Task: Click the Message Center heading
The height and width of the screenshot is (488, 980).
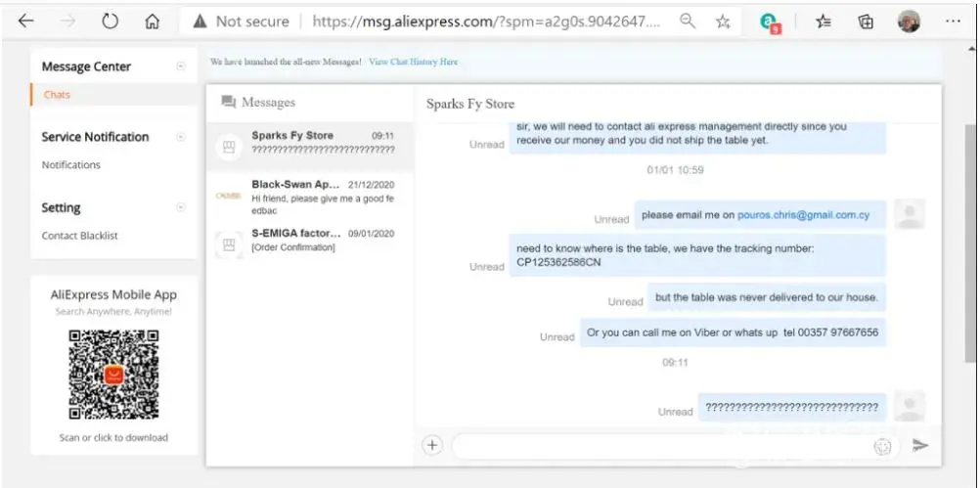Action: click(x=86, y=67)
